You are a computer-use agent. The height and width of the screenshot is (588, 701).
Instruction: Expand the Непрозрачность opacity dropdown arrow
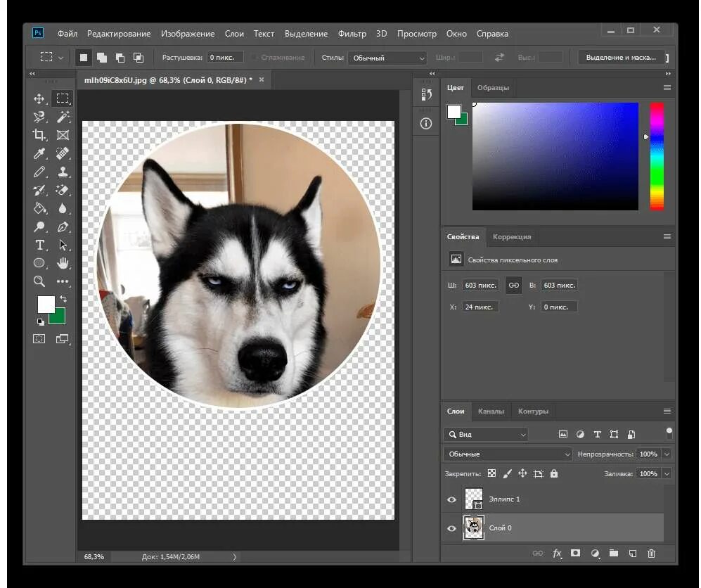[667, 454]
